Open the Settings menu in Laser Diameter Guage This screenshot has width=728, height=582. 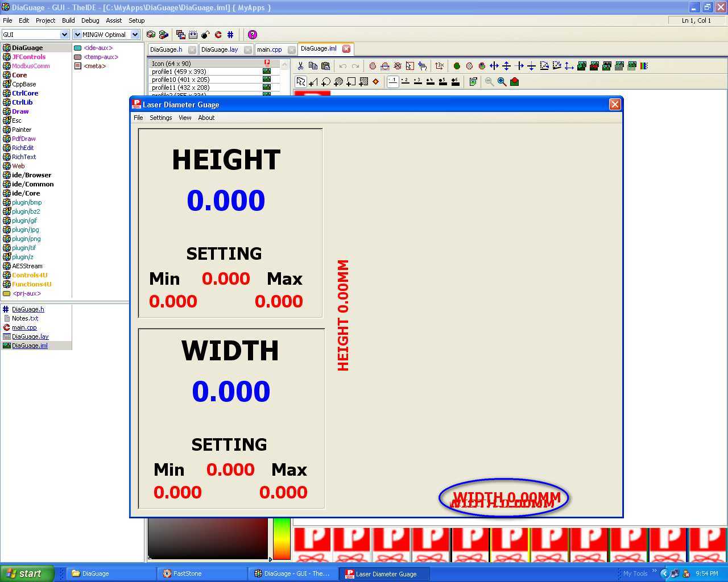[x=160, y=118]
